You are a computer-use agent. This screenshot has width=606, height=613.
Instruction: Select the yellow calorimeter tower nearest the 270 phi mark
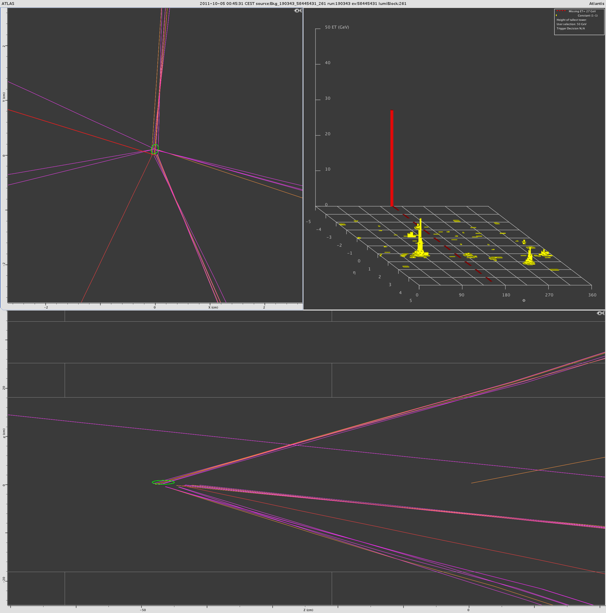click(x=529, y=256)
